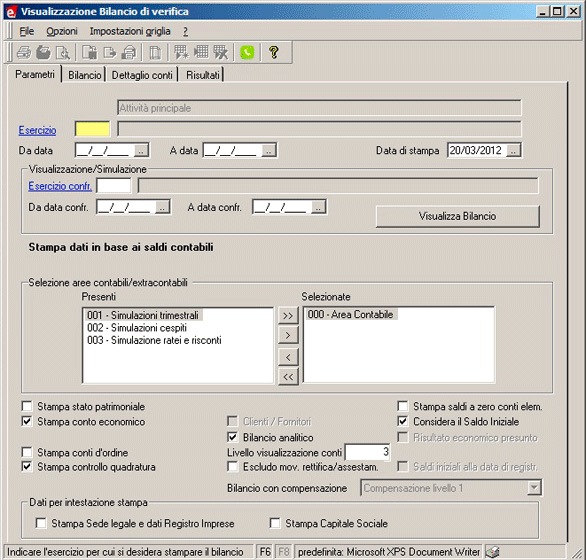This screenshot has width=586, height=560.
Task: Click the application icon in the title bar
Action: pyautogui.click(x=12, y=12)
